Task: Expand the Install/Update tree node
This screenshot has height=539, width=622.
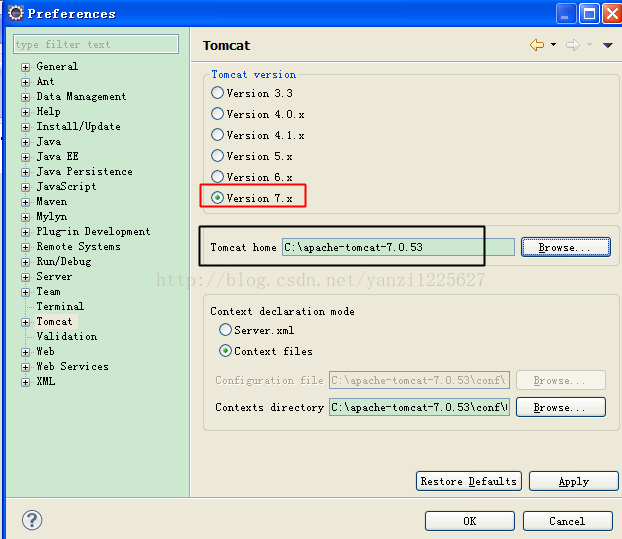Action: 25,127
